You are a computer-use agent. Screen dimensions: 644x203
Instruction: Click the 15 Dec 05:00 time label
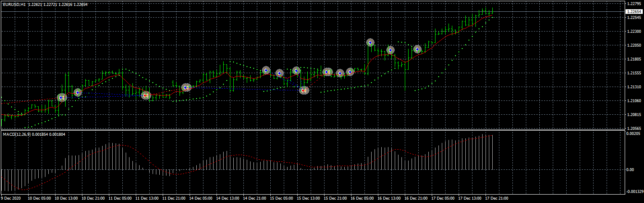(x=282, y=198)
